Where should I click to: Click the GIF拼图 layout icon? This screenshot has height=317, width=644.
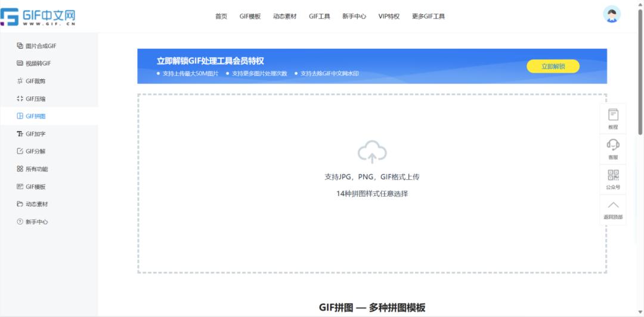(20, 116)
